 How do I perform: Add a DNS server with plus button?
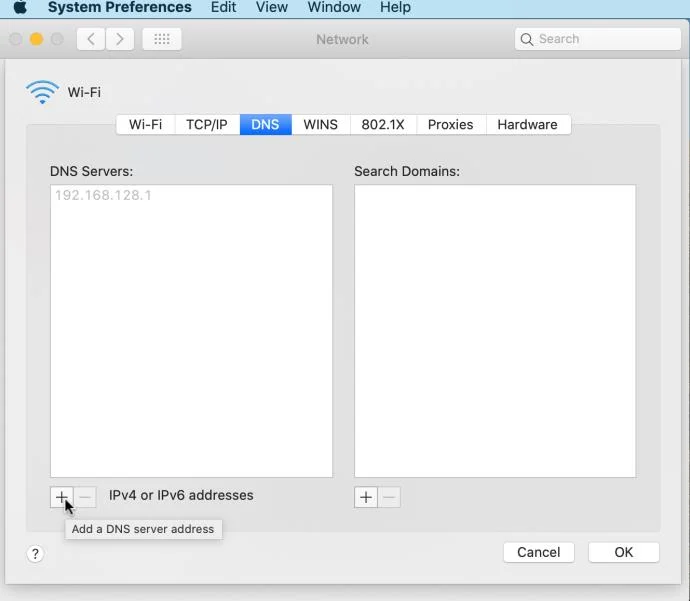[62, 497]
